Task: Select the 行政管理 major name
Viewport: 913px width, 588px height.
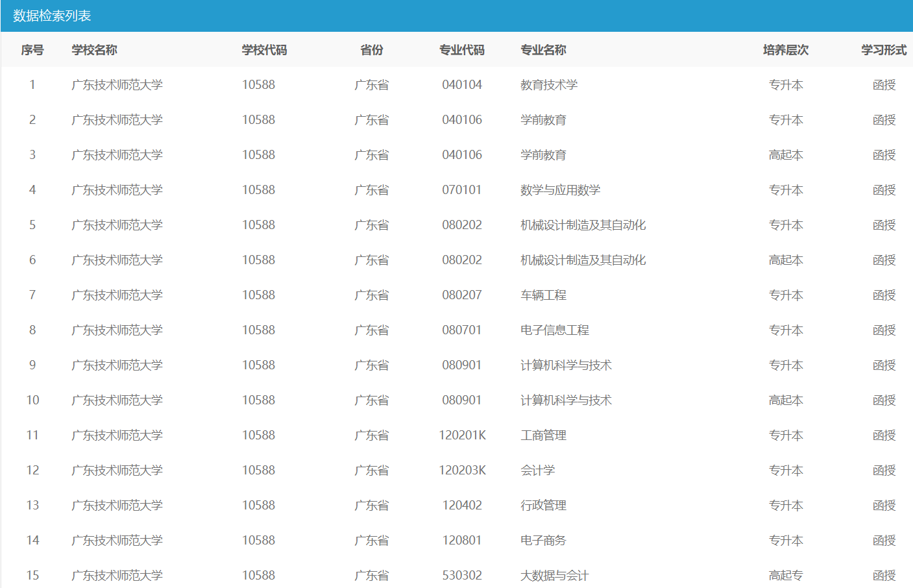Action: pos(544,506)
